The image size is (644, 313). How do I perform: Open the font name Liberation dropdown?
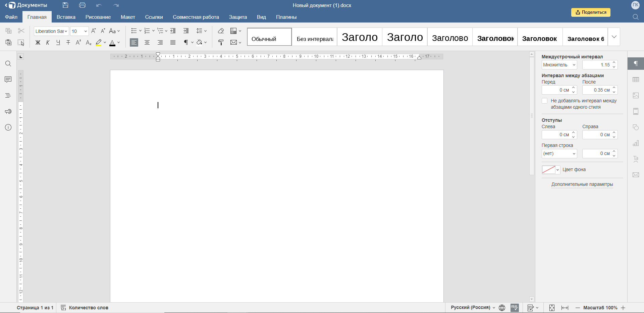click(51, 31)
